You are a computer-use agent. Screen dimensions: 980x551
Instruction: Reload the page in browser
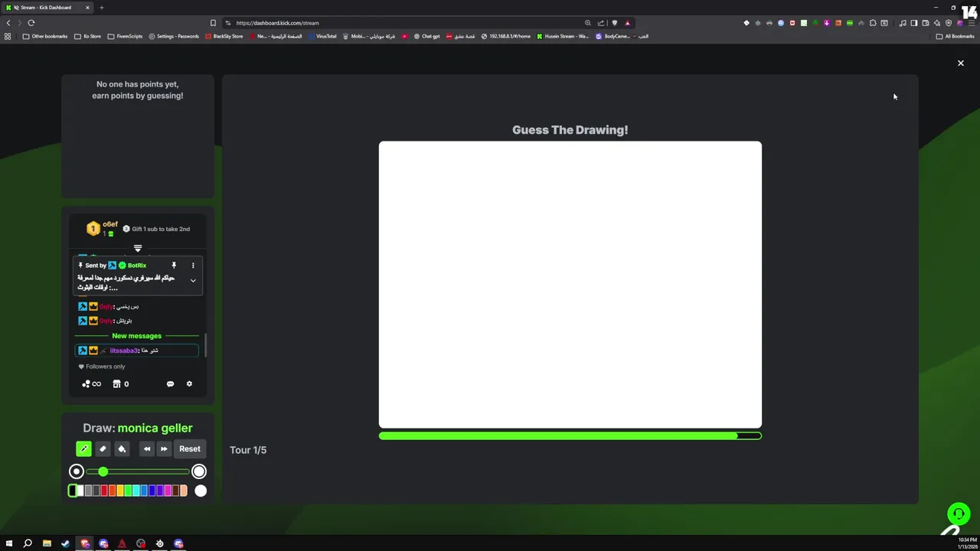[31, 23]
